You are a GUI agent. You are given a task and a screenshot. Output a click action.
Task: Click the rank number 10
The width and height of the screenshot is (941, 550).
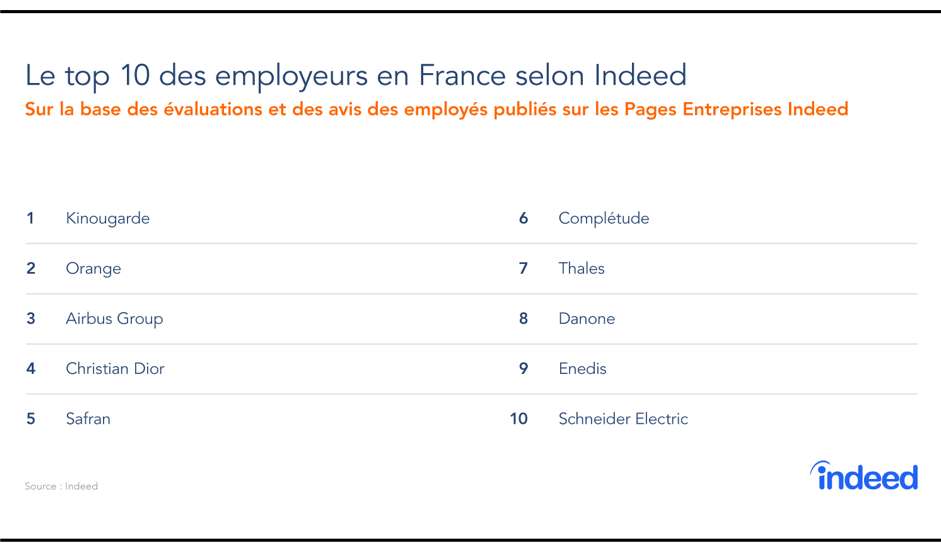pos(519,419)
